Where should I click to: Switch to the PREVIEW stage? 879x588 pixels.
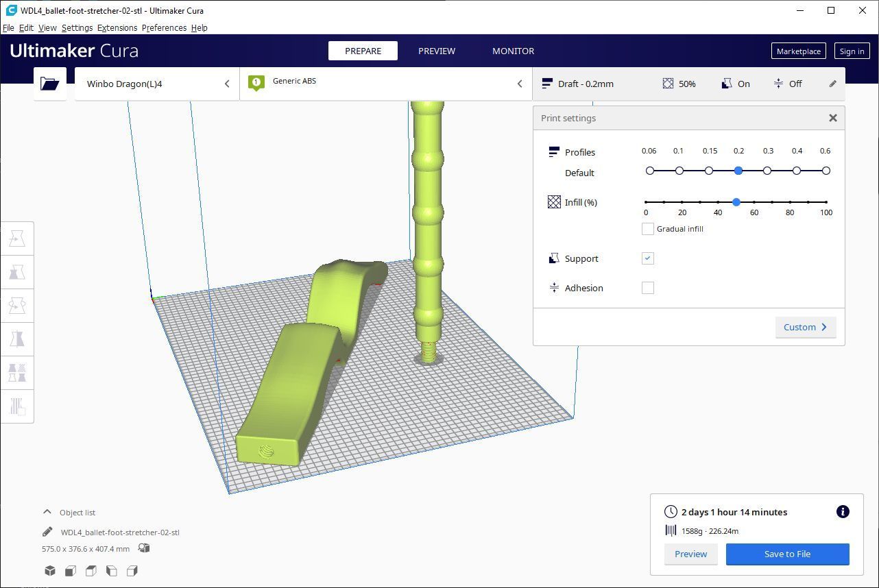tap(437, 51)
